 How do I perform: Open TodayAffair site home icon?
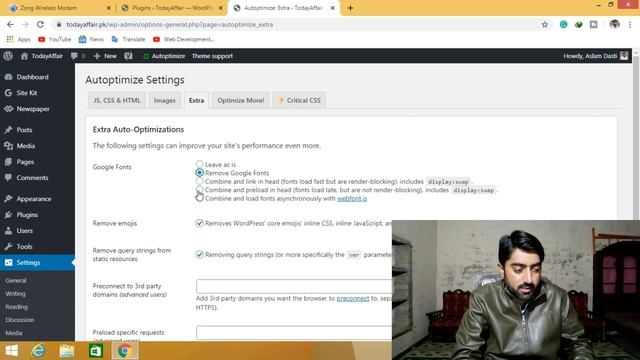point(42,56)
